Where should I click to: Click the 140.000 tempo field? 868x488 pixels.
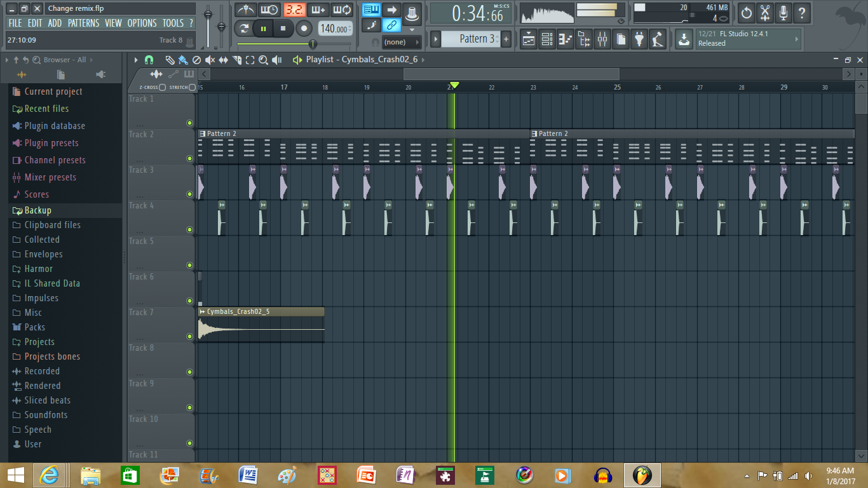(335, 29)
